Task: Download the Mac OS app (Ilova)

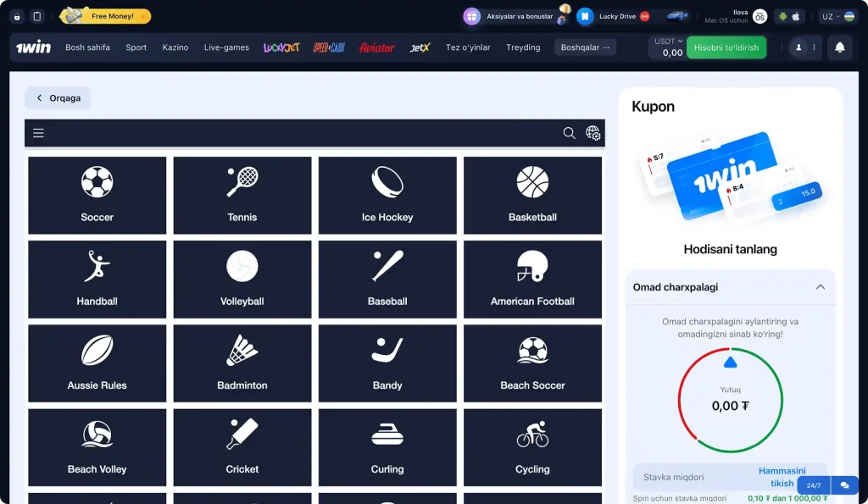Action: (x=735, y=17)
